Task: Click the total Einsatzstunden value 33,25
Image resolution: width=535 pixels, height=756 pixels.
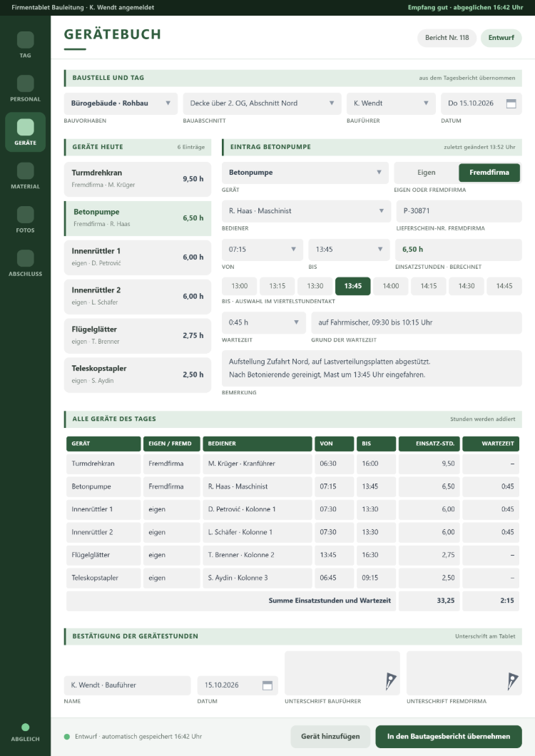Action: (429, 601)
